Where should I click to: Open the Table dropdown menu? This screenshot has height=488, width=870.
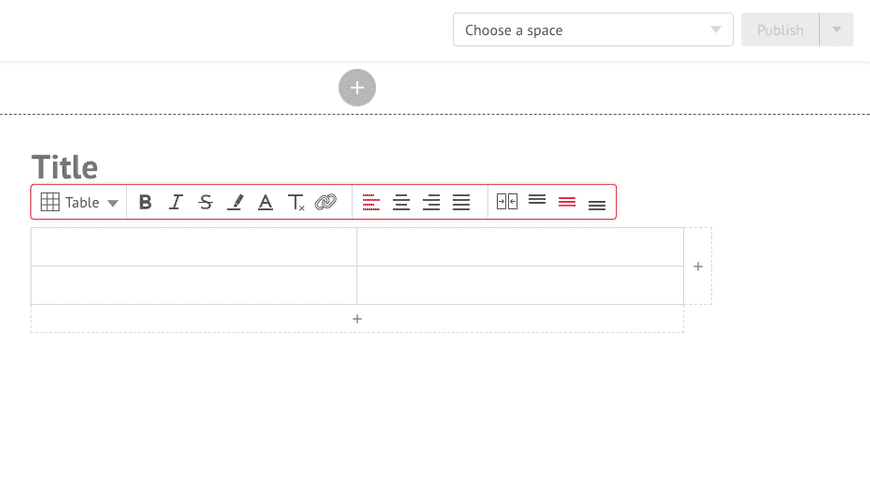79,202
